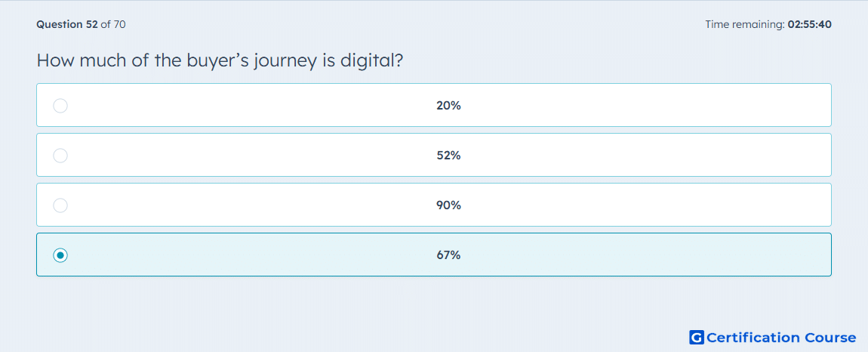Choose the 90% answer option row
This screenshot has height=352, width=868.
[x=434, y=205]
